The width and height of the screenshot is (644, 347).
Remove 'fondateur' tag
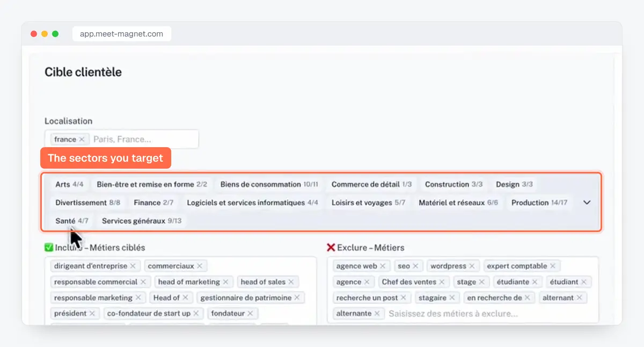pyautogui.click(x=250, y=313)
